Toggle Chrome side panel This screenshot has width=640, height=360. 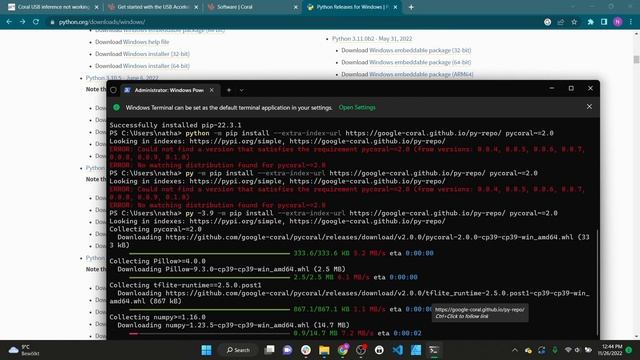pos(604,22)
